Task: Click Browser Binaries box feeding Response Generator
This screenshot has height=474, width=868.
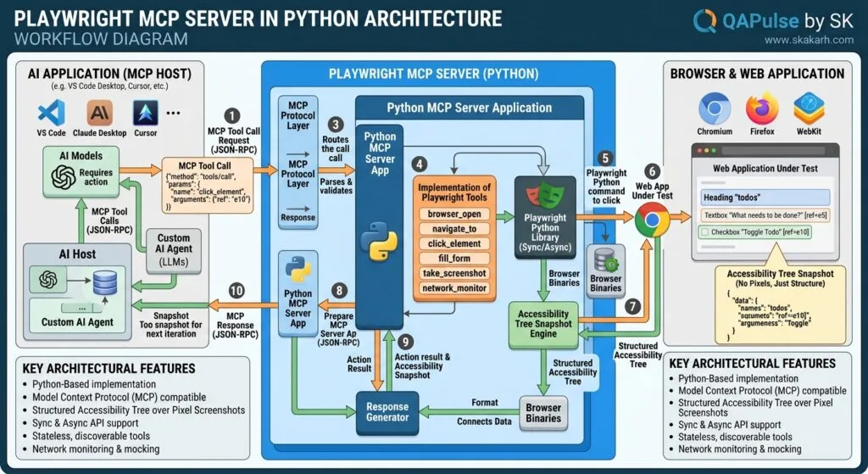Action: [543, 413]
